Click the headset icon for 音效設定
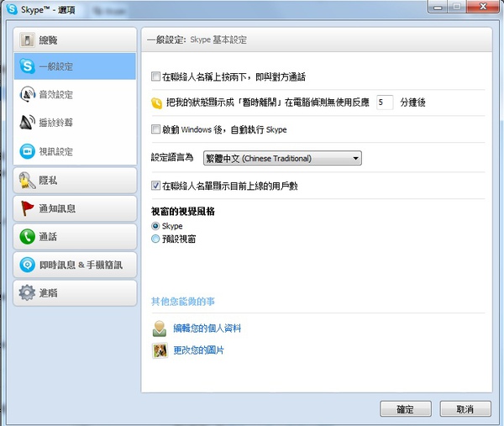 point(28,94)
